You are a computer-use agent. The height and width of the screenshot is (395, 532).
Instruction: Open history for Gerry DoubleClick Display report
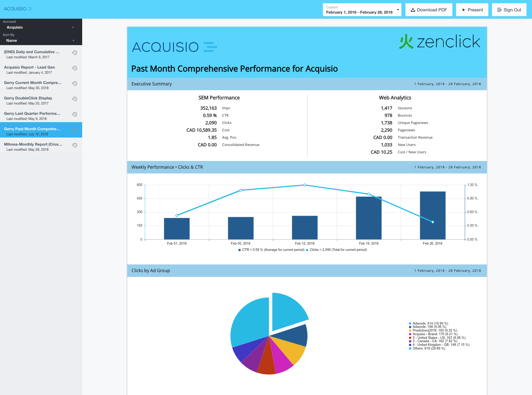pos(74,99)
